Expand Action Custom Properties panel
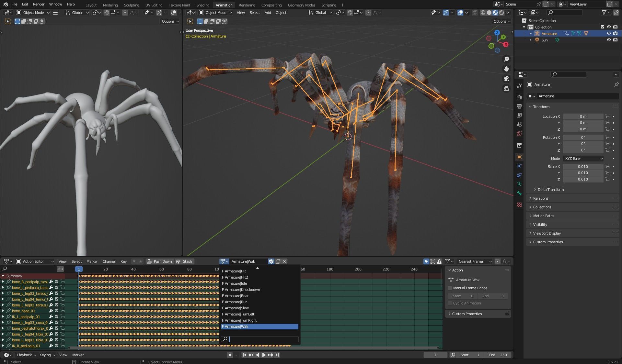622x364 pixels. [x=478, y=314]
